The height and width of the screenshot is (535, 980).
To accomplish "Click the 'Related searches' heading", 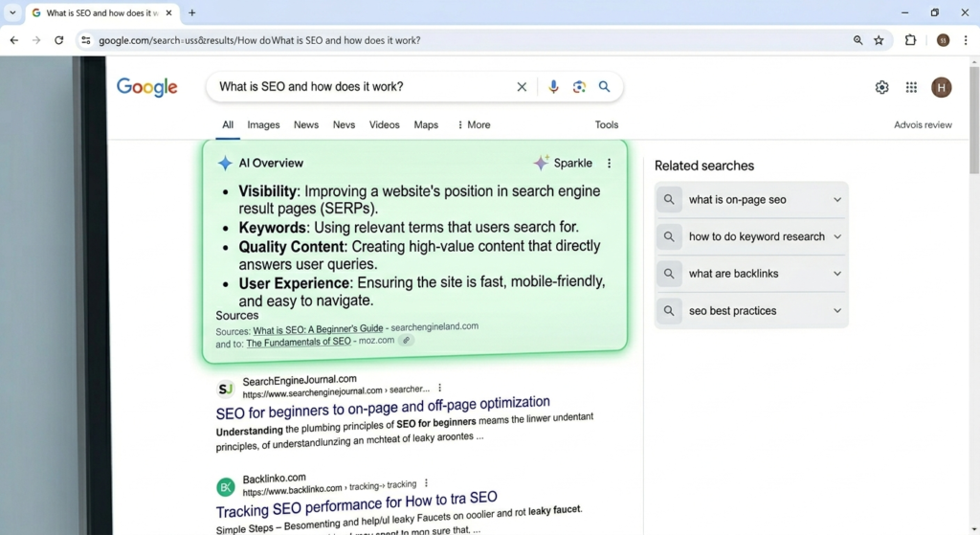I will (x=703, y=166).
